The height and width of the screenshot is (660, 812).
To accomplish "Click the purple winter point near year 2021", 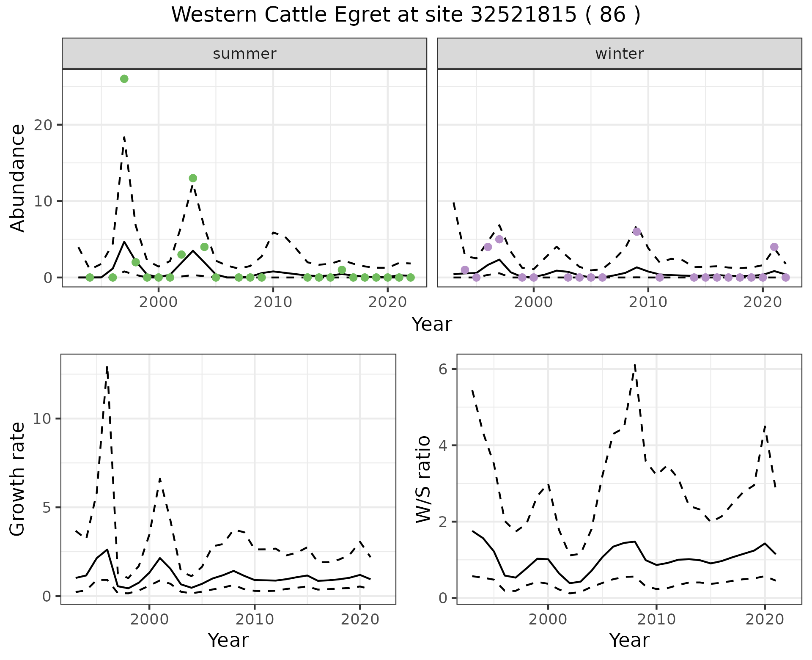I will coord(774,247).
